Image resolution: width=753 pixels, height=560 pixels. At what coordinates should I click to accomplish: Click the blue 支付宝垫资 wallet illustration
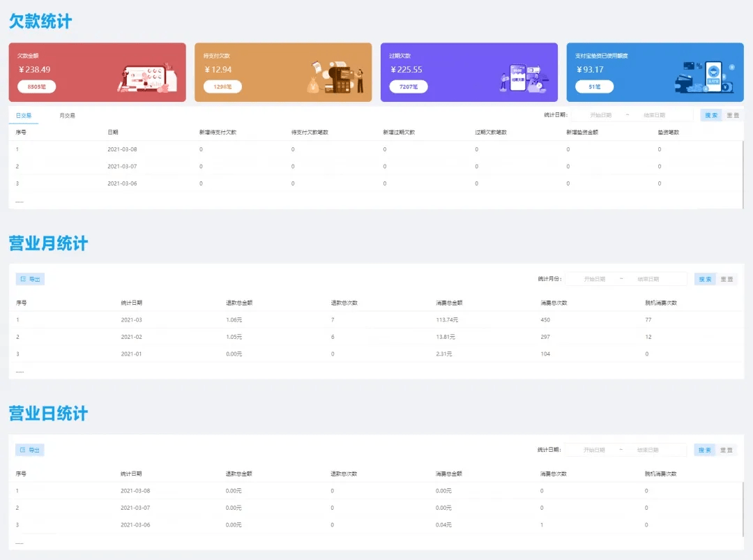point(704,77)
